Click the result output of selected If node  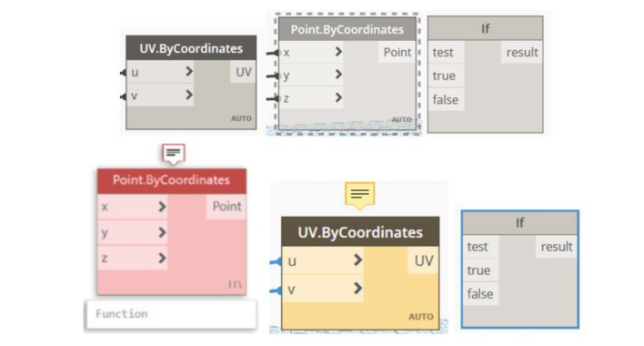(x=557, y=247)
